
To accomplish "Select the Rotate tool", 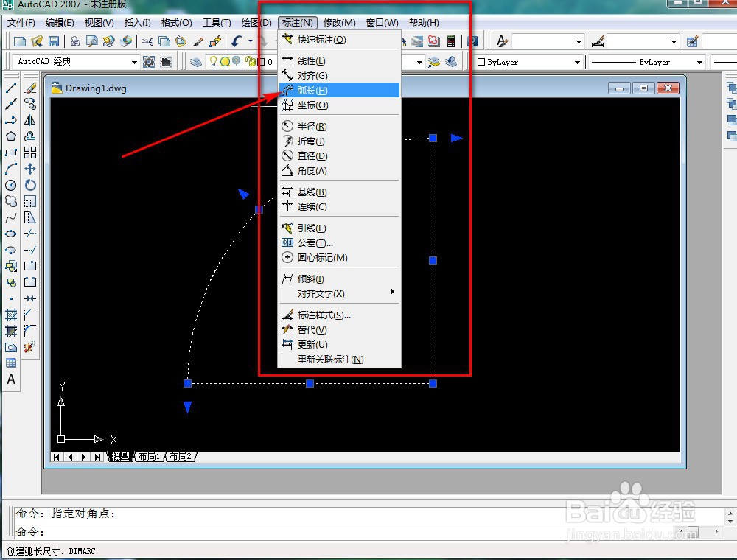I will (30, 185).
